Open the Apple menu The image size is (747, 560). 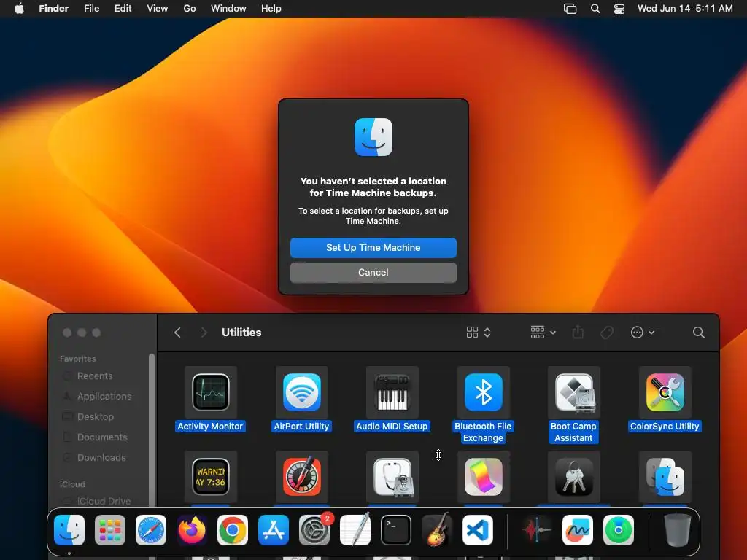point(19,9)
